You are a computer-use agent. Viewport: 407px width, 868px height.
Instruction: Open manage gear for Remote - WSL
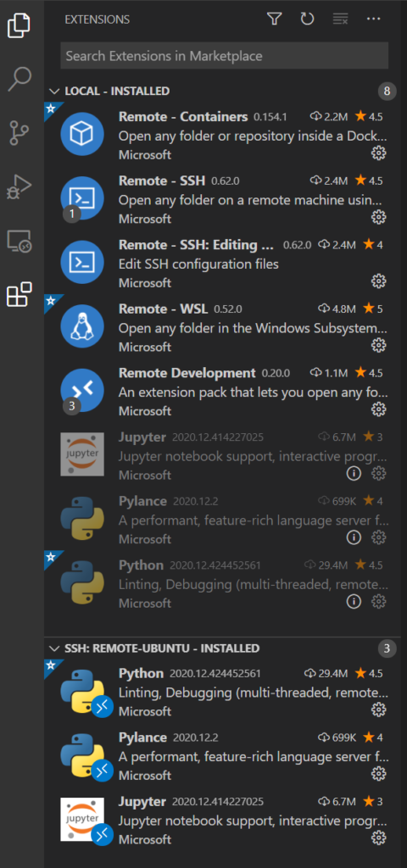click(x=378, y=346)
